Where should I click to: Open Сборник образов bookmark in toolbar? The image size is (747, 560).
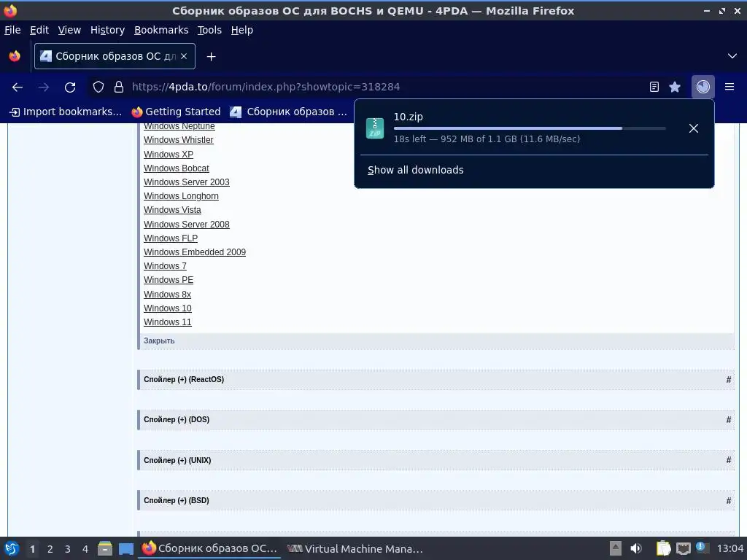(x=289, y=112)
